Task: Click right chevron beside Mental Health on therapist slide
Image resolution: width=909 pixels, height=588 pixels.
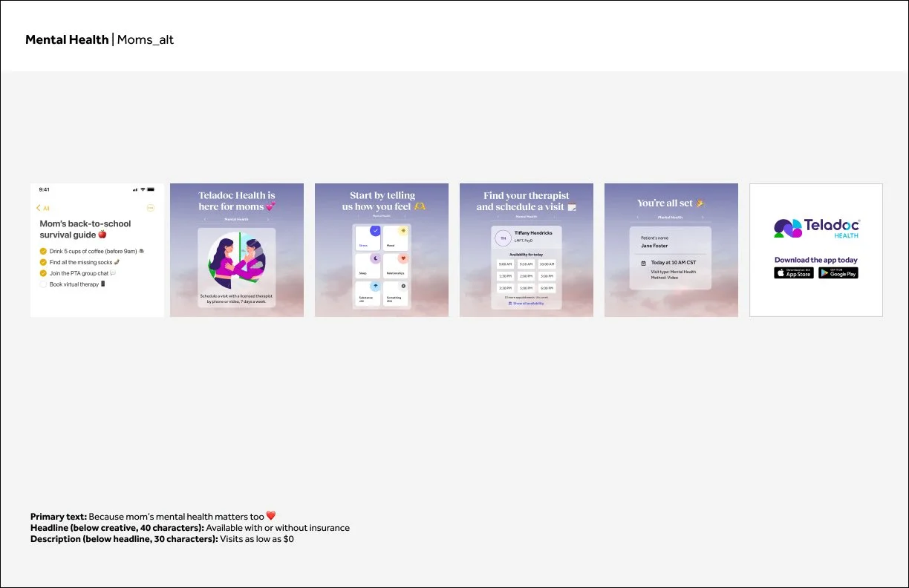Action: [x=554, y=217]
